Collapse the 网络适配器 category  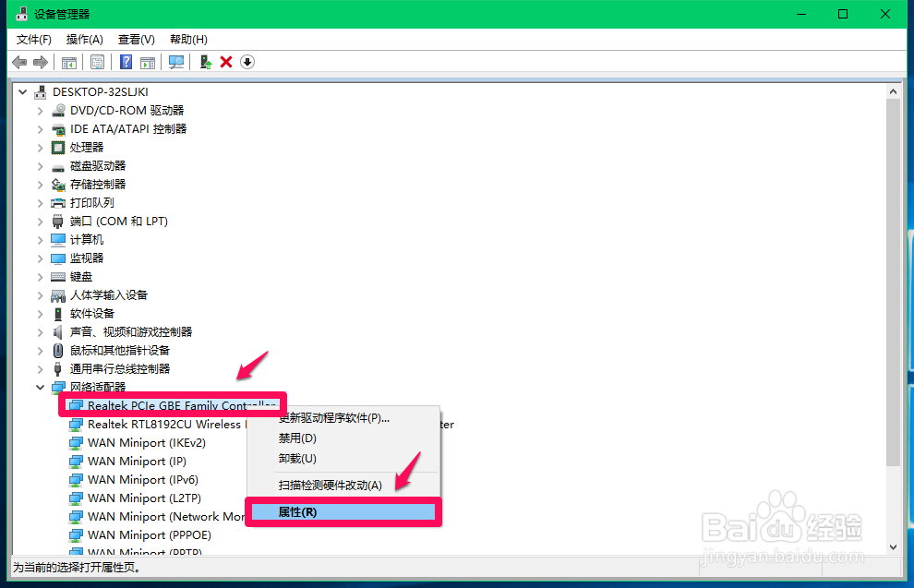(40, 387)
